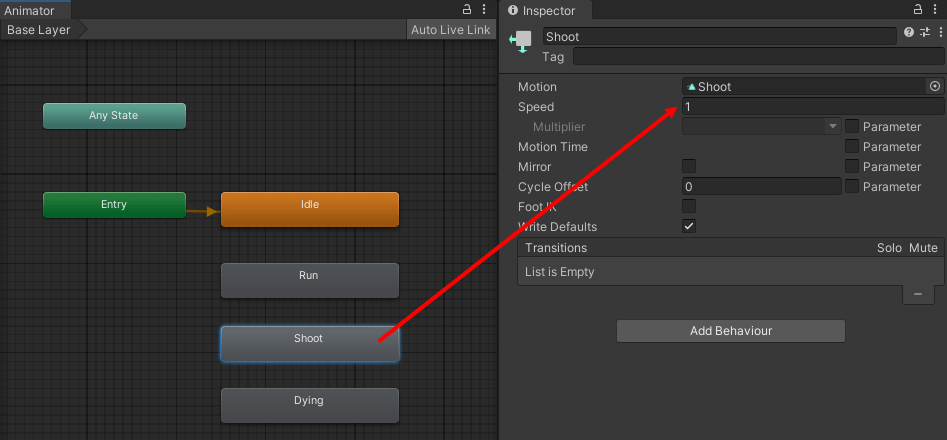947x440 pixels.
Task: Open the Animator window's three-dot options menu
Action: click(x=485, y=9)
